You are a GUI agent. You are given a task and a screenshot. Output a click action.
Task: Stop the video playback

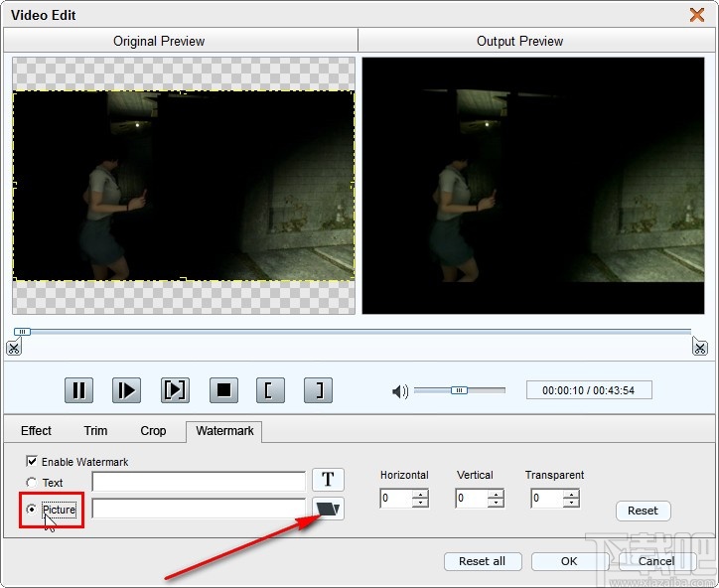click(223, 390)
